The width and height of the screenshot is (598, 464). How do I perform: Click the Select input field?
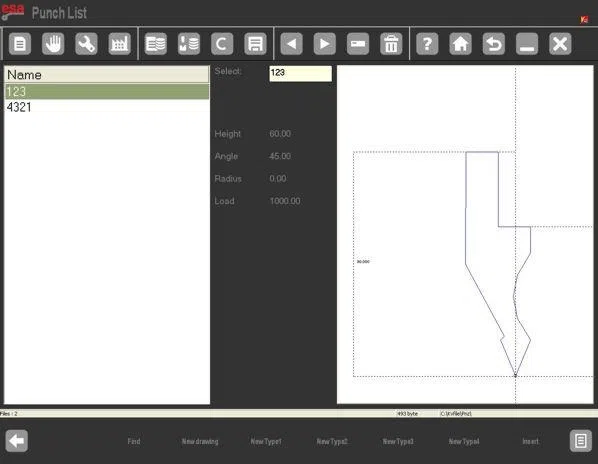[301, 73]
